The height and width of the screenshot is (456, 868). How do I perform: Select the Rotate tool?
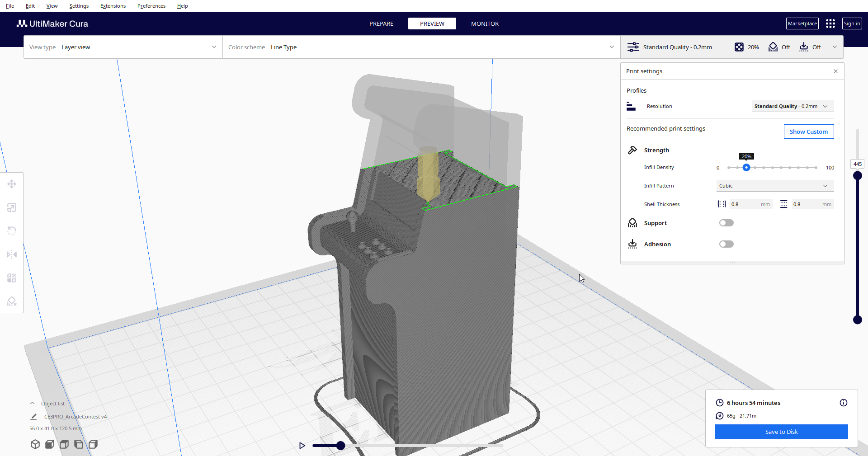pyautogui.click(x=12, y=231)
